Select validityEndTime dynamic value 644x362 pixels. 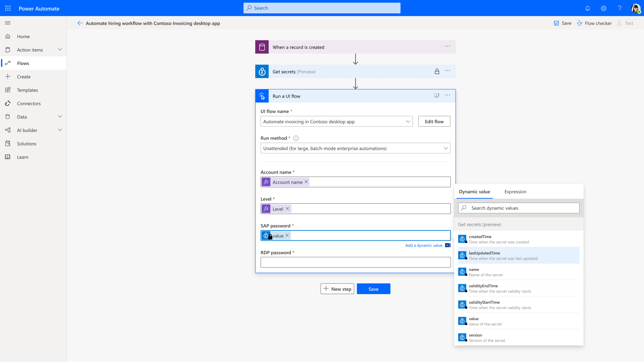pos(519,288)
